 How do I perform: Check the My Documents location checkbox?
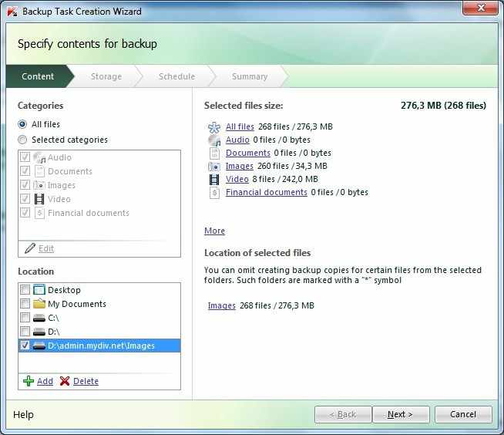point(25,303)
